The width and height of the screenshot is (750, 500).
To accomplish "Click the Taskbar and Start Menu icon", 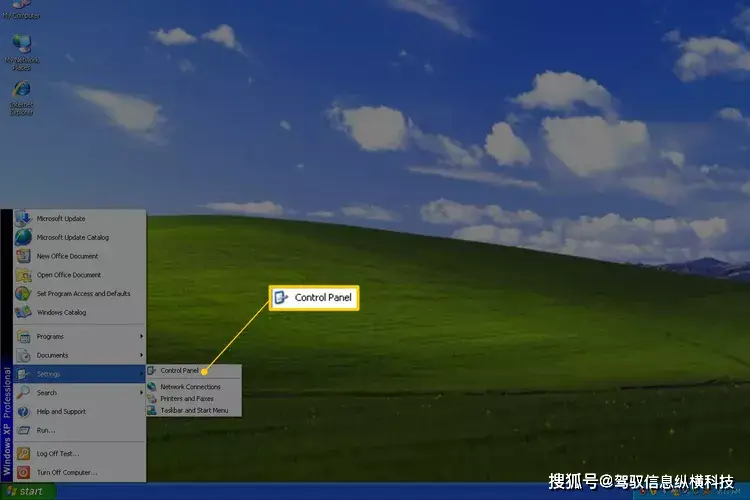I will [152, 410].
